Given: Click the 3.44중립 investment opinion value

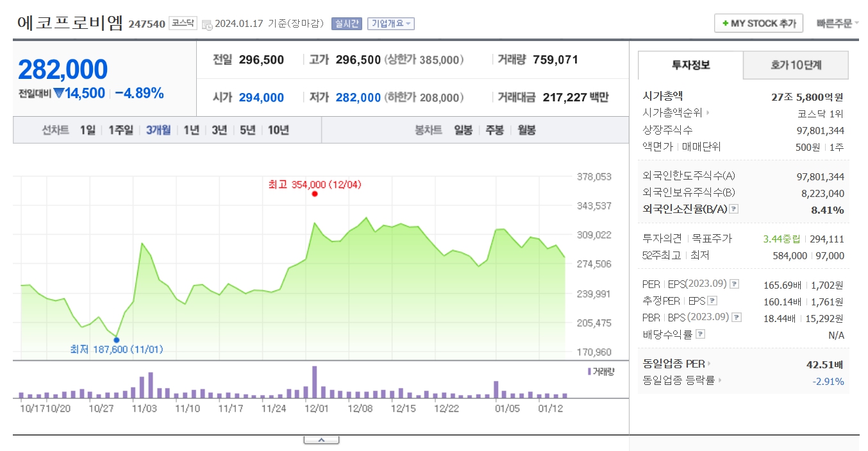Looking at the screenshot, I should (781, 239).
